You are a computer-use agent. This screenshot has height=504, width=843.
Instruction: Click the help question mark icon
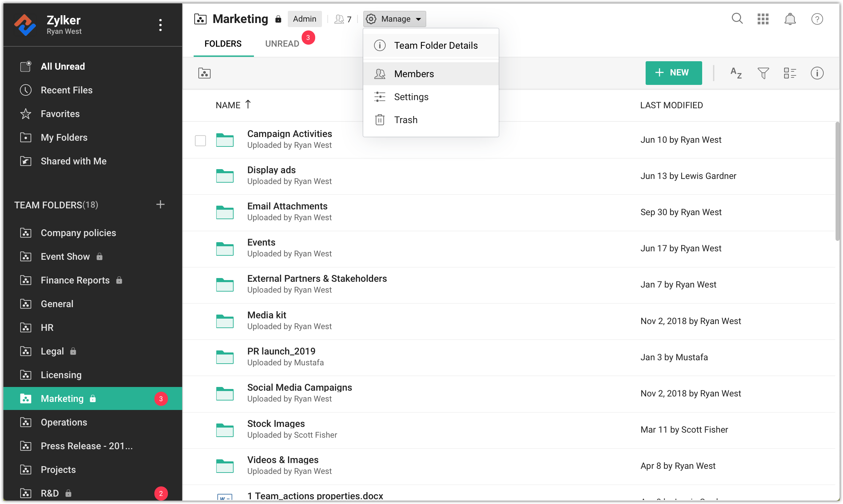click(817, 19)
